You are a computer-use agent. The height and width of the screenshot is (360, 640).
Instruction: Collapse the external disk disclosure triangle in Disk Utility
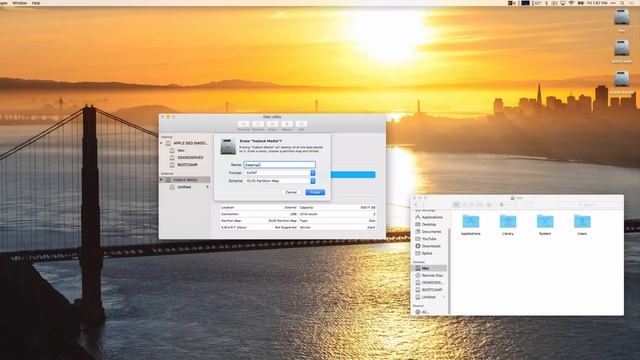coord(162,180)
